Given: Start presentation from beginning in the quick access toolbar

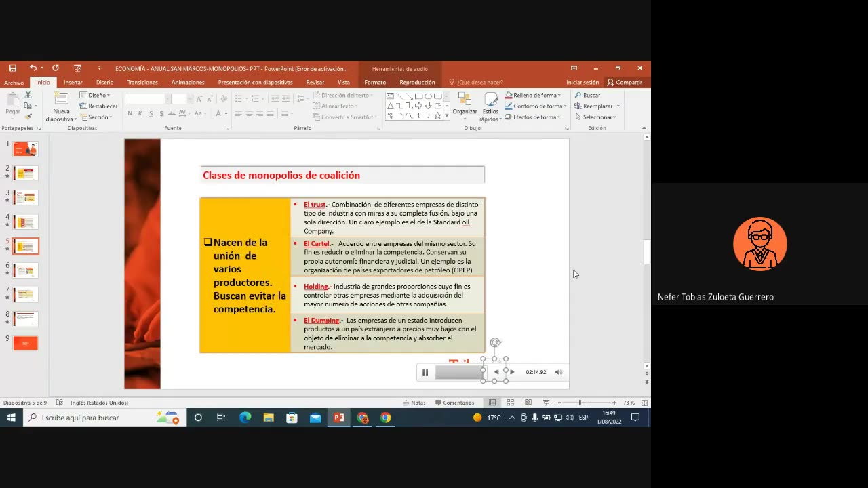Looking at the screenshot, I should (x=77, y=68).
